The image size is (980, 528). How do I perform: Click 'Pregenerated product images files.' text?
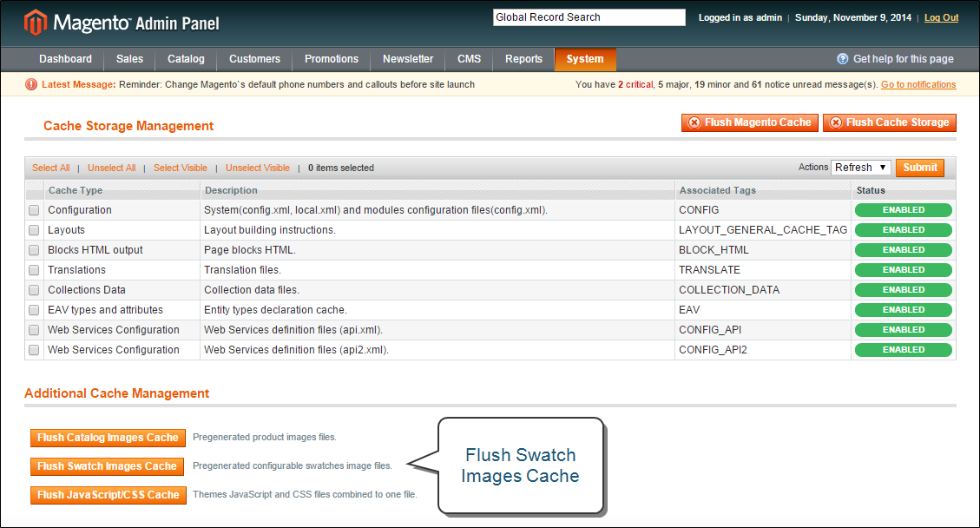[x=265, y=438]
